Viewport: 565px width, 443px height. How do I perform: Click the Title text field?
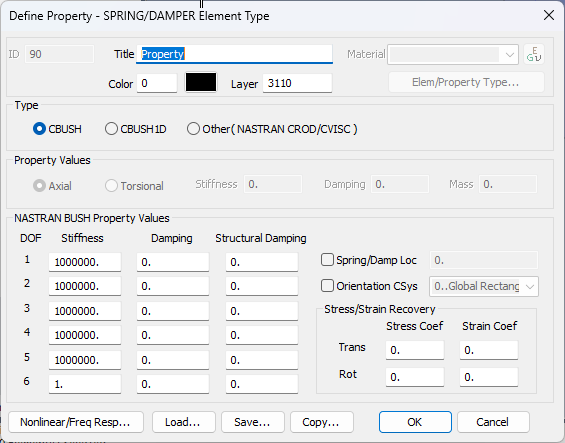(x=234, y=54)
